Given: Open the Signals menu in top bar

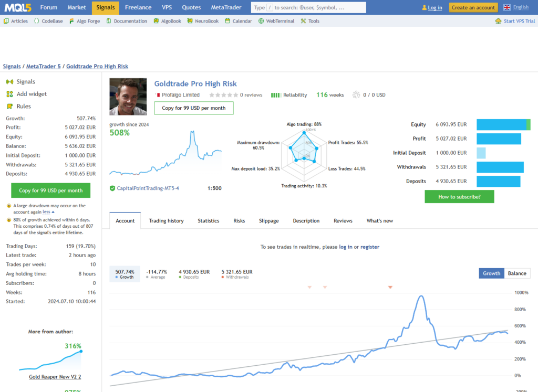Looking at the screenshot, I should 105,7.
